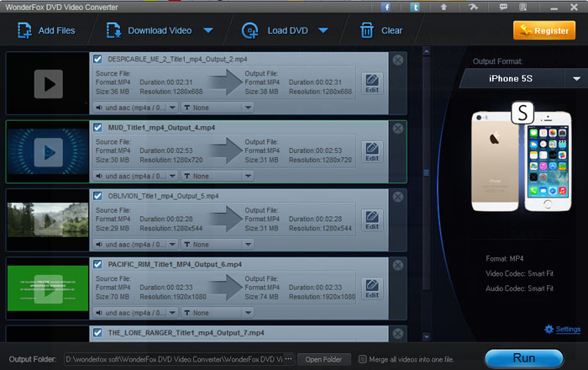Click the Download Video icon

pyautogui.click(x=113, y=30)
